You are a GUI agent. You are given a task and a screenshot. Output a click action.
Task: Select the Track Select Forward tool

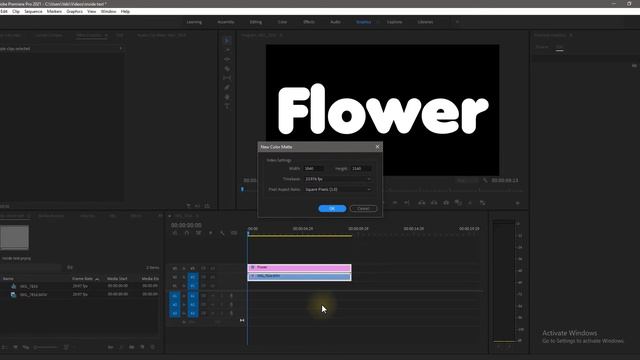227,50
